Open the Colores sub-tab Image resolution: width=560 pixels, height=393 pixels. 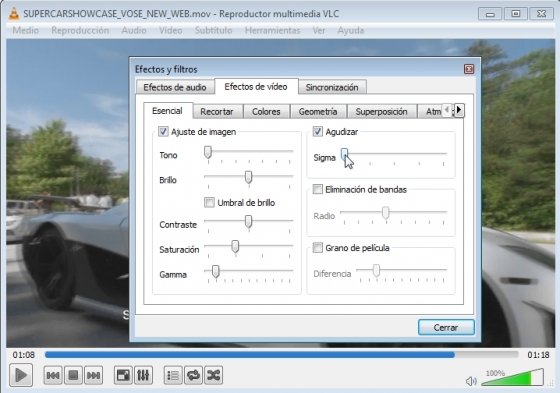pos(266,111)
